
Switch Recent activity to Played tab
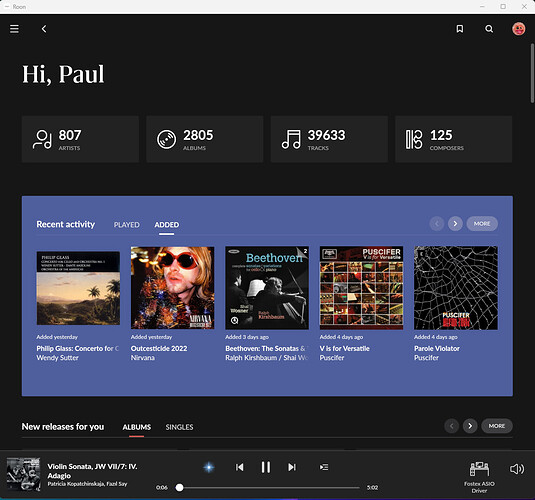(127, 225)
